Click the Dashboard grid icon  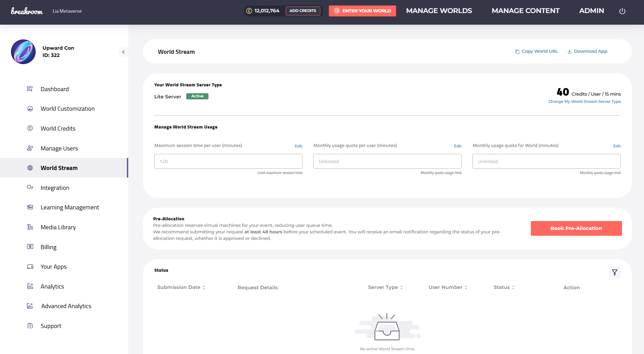pyautogui.click(x=30, y=89)
